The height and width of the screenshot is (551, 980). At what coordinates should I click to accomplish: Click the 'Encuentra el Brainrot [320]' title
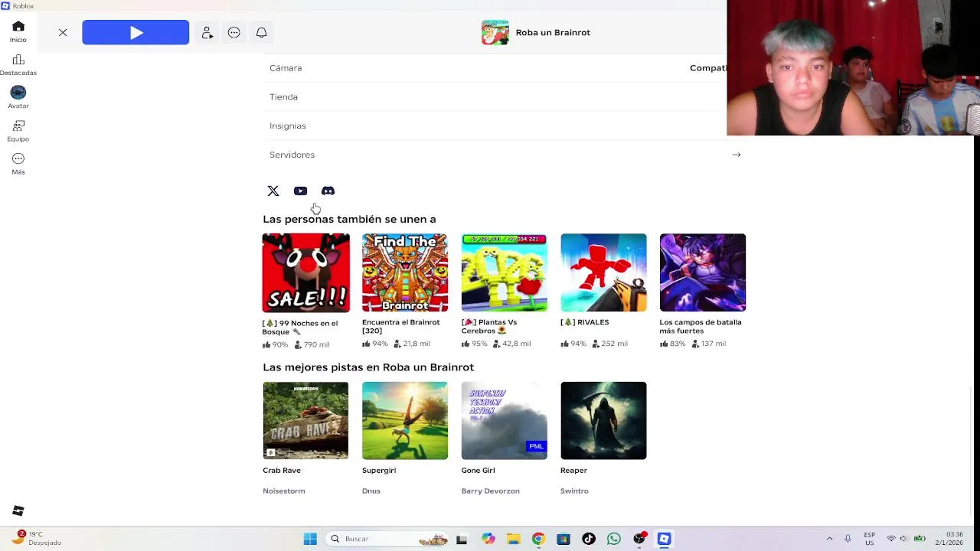400,327
